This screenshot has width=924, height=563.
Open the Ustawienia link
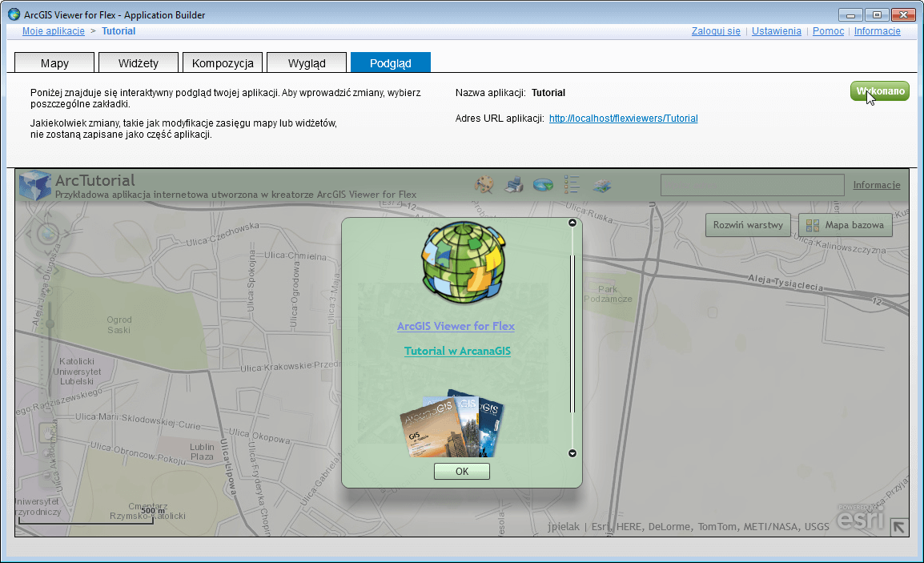pos(777,31)
